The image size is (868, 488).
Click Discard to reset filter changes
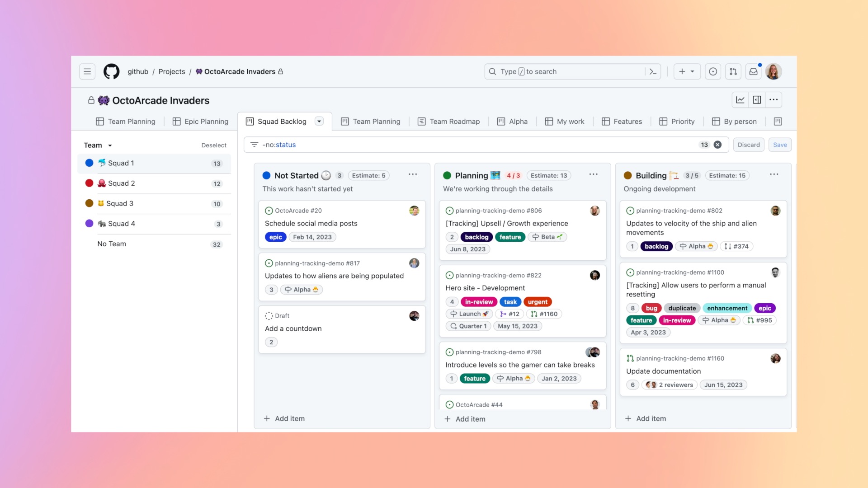(x=749, y=145)
